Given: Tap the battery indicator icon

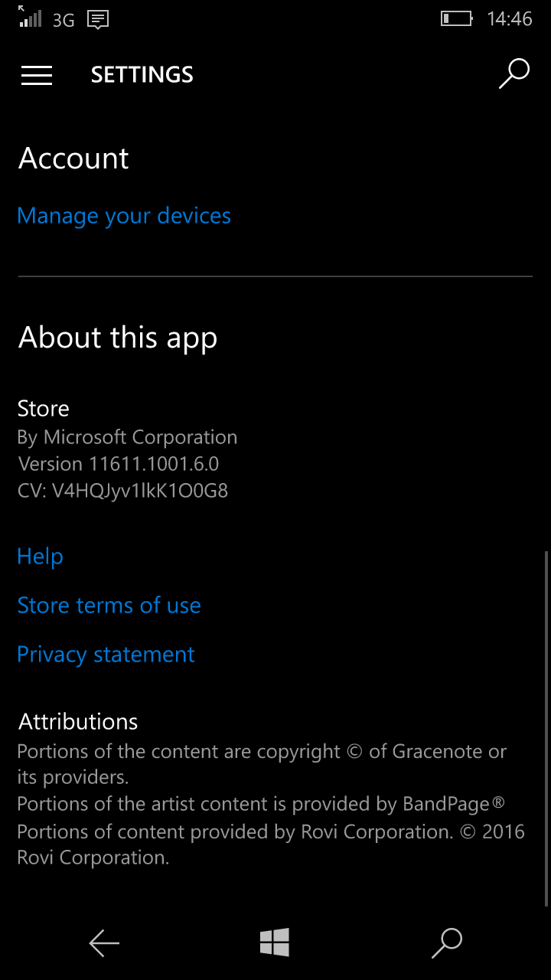Looking at the screenshot, I should pyautogui.click(x=456, y=18).
